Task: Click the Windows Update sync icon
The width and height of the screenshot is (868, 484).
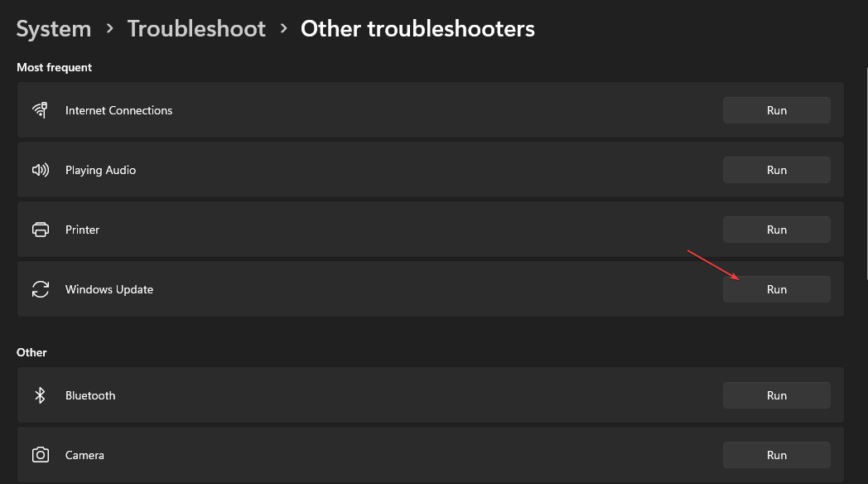Action: coord(40,289)
